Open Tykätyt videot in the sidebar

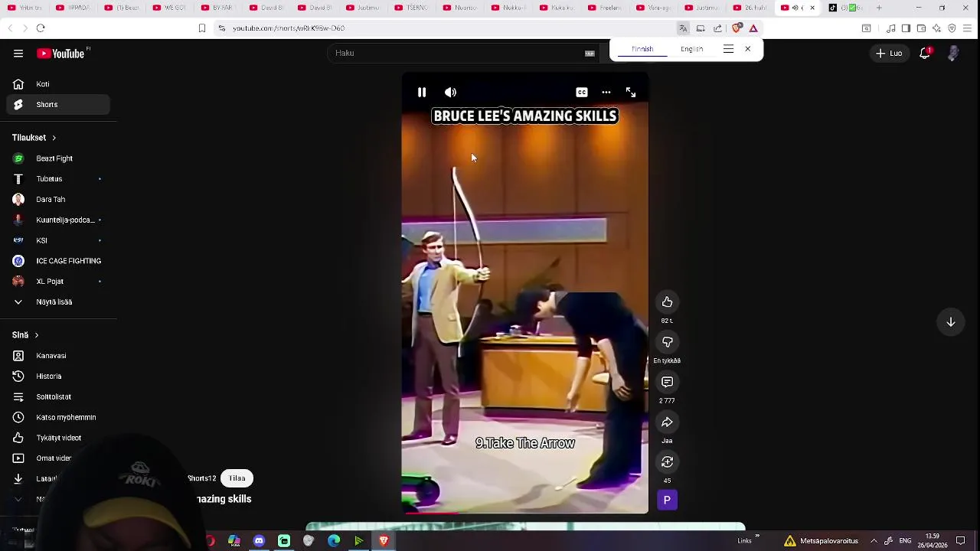(x=58, y=438)
